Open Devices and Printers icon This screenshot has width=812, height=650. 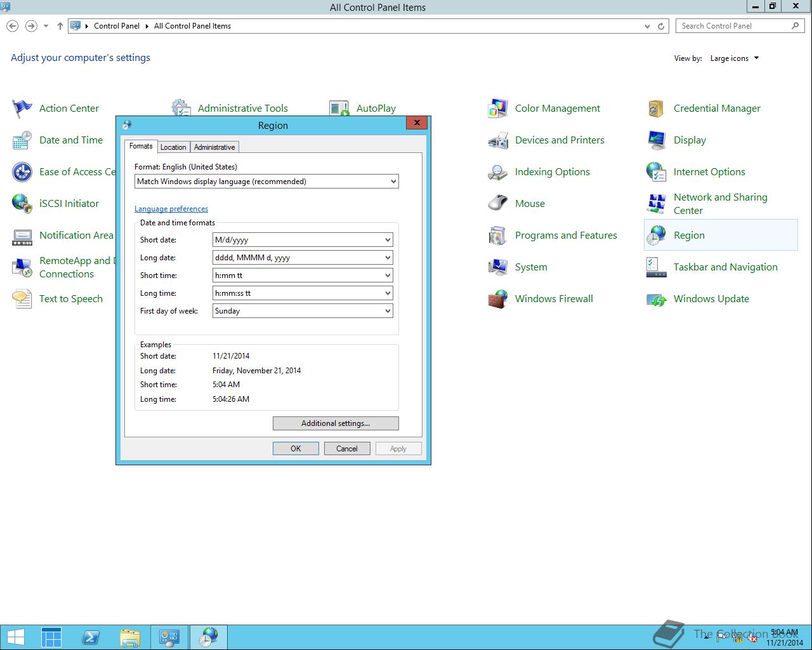pos(498,140)
